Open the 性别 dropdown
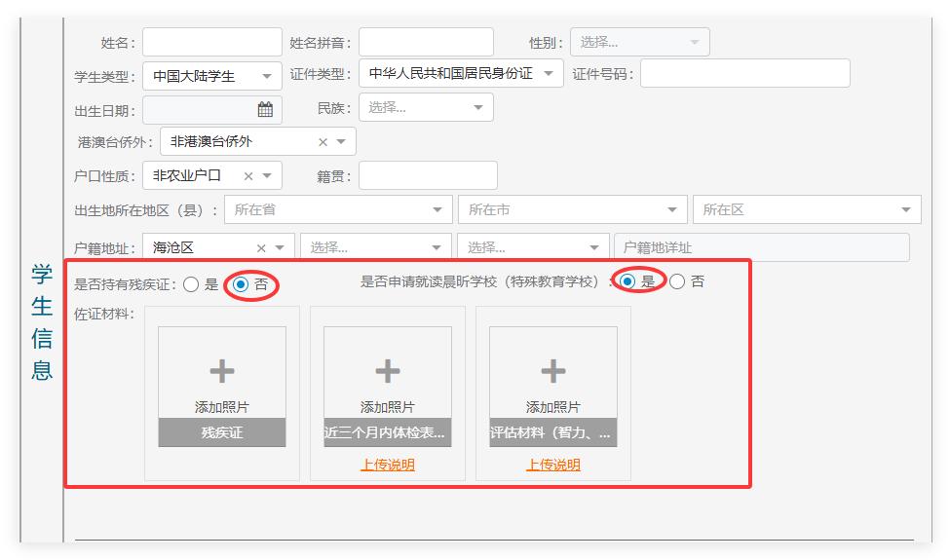Image resolution: width=950 pixels, height=560 pixels. (x=640, y=43)
